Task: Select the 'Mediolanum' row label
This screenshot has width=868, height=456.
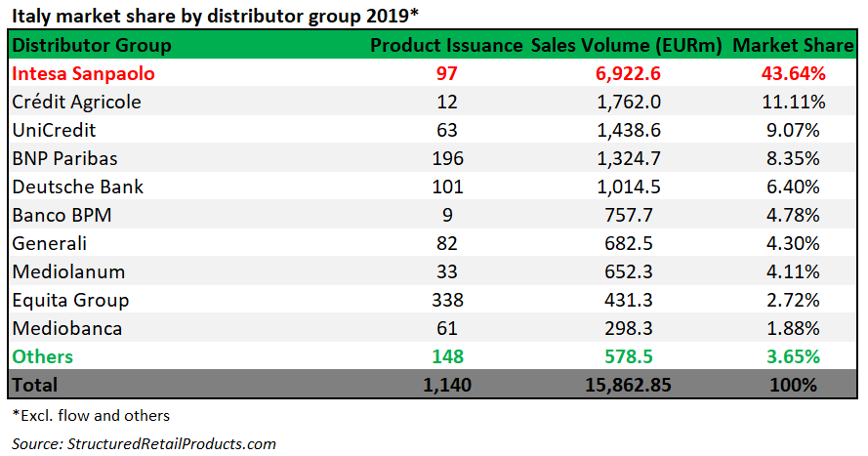Action: coord(68,271)
